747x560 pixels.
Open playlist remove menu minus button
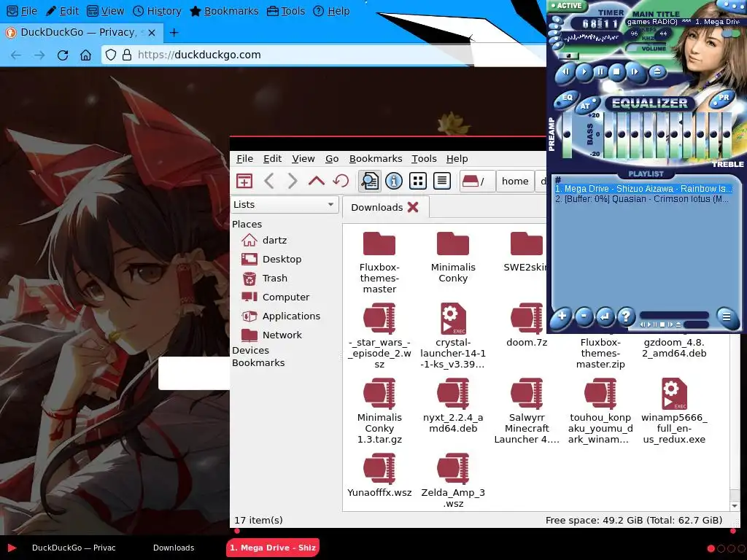(584, 316)
